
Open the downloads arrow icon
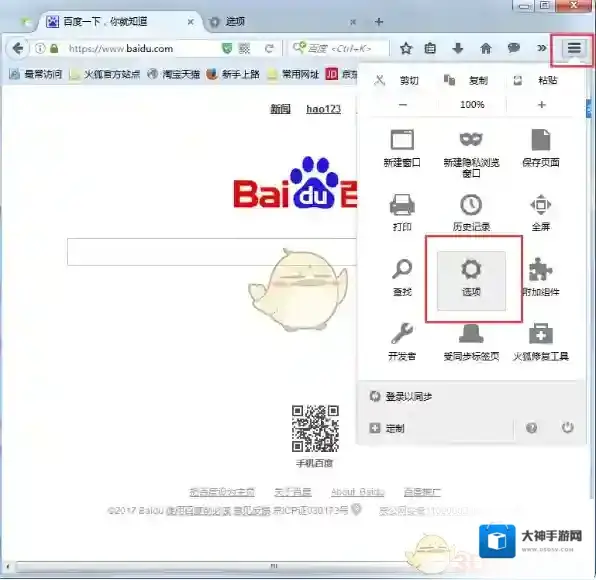click(x=458, y=48)
